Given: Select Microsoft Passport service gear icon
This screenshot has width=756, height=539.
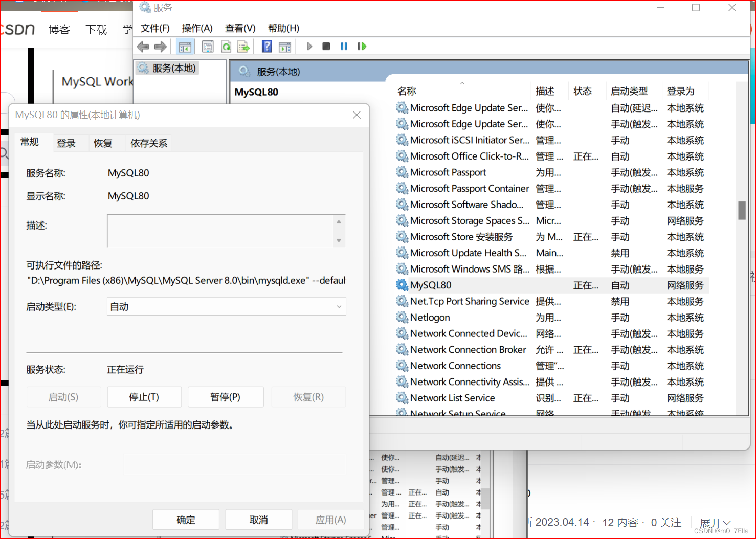Looking at the screenshot, I should click(402, 172).
